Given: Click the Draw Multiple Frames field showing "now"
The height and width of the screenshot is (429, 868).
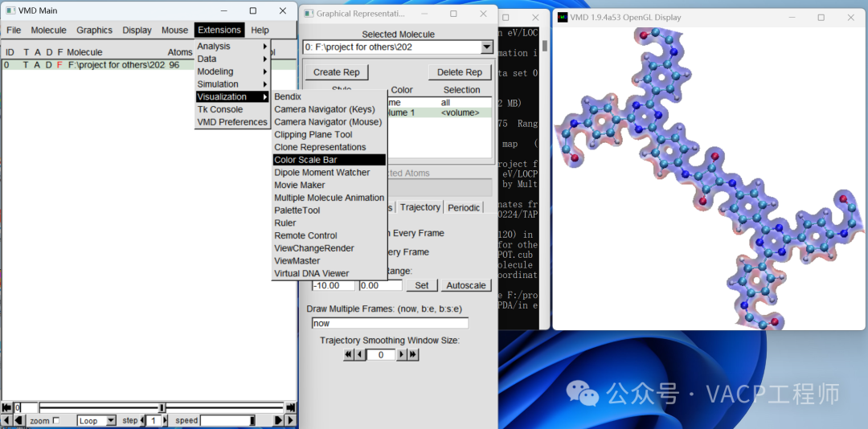Looking at the screenshot, I should (x=391, y=323).
